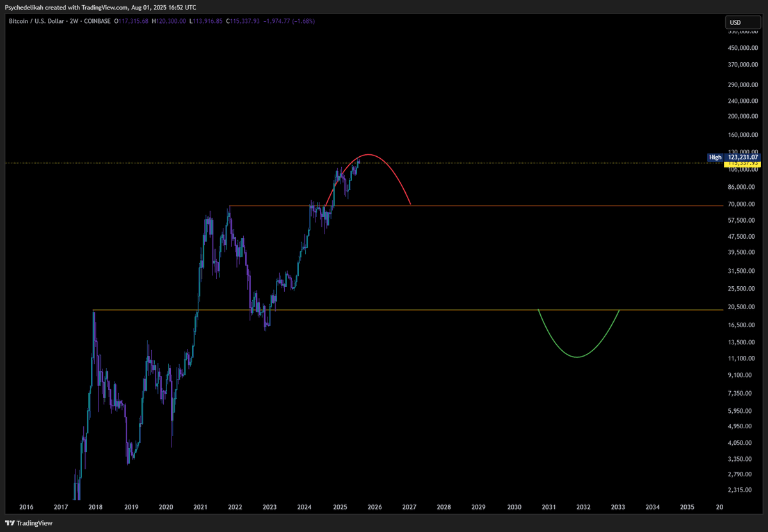
Task: Click the 2034 label on the time axis
Action: pyautogui.click(x=652, y=507)
